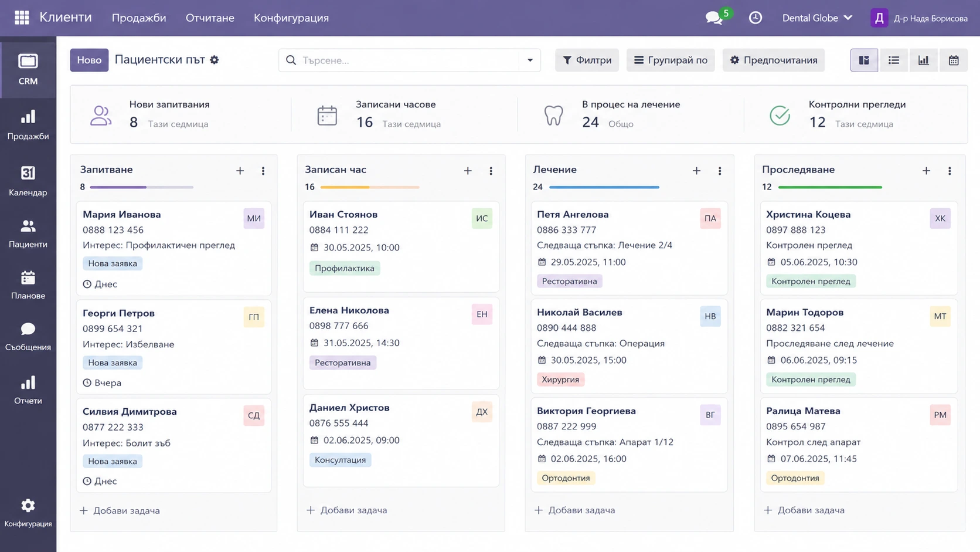Viewport: 980px width, 552px height.
Task: Open Конфигурация gear in sidebar
Action: pyautogui.click(x=28, y=513)
